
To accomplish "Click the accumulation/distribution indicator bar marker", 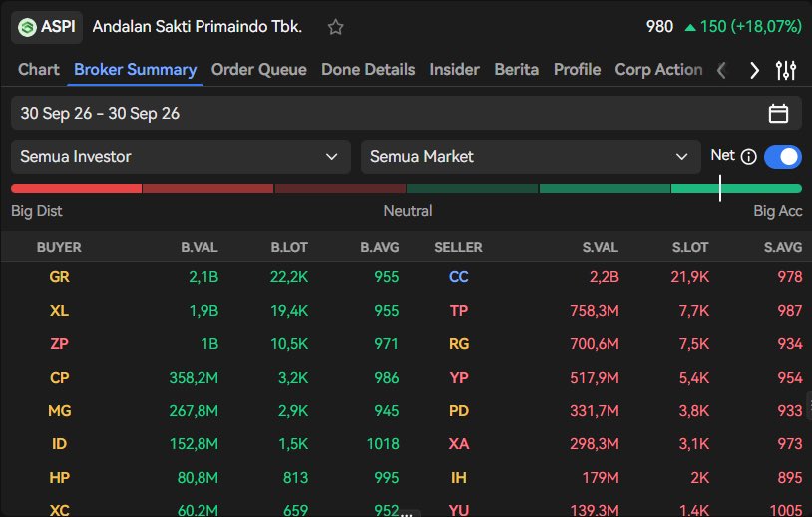I will click(x=720, y=188).
